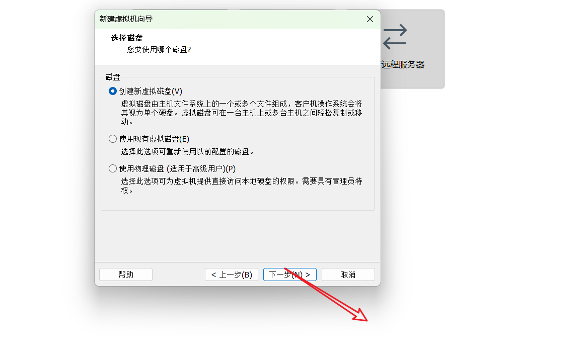Choose 使用现有虚拟磁盘(E) radio option
This screenshot has width=588, height=364.
tap(149, 139)
